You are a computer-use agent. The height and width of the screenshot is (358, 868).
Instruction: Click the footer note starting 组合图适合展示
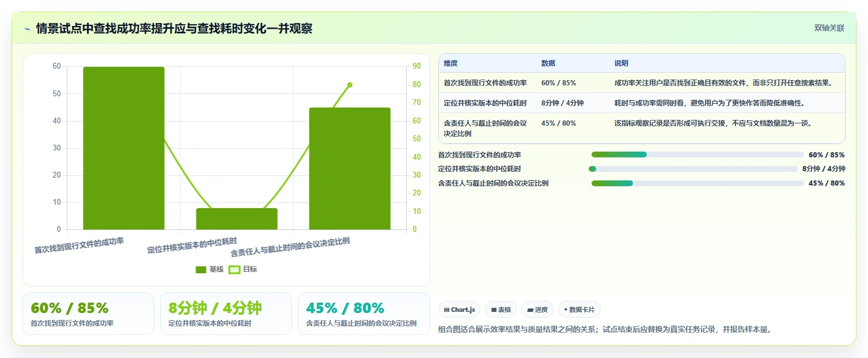click(605, 330)
